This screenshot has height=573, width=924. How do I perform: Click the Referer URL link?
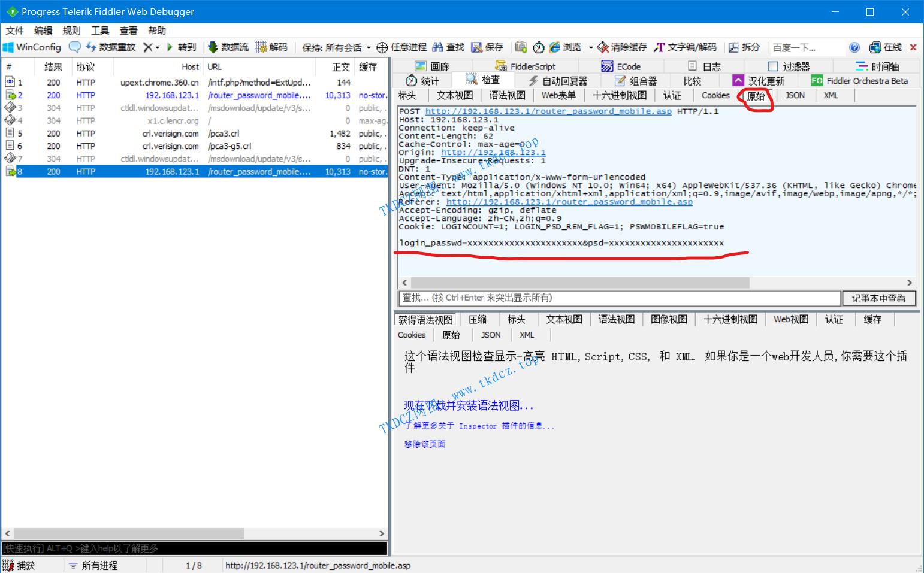(569, 202)
